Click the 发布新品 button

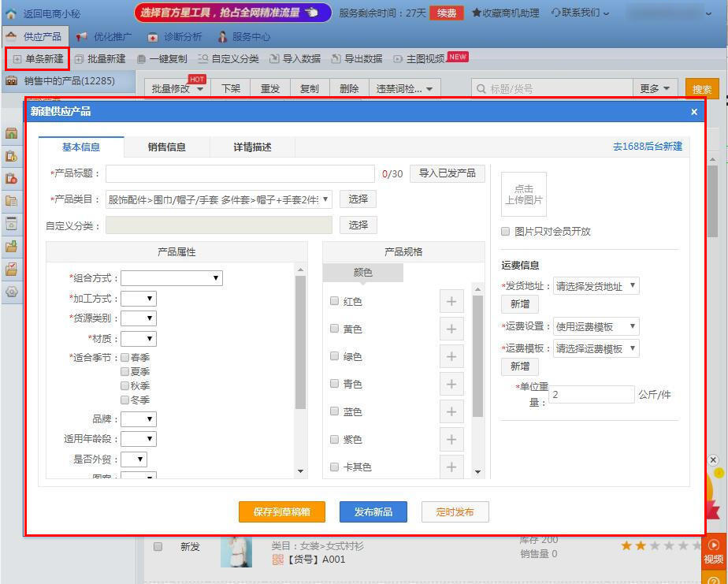point(373,511)
